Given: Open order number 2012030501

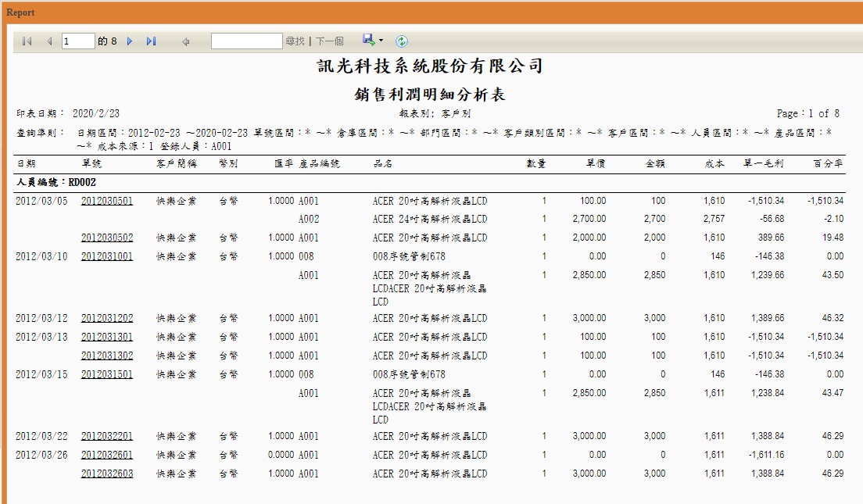Looking at the screenshot, I should click(x=107, y=201).
